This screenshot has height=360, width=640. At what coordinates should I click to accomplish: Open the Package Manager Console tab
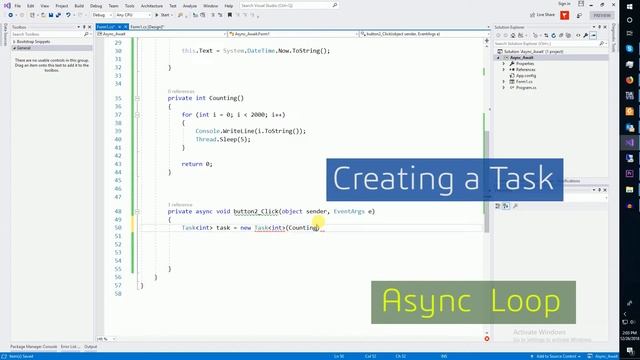(x=33, y=347)
